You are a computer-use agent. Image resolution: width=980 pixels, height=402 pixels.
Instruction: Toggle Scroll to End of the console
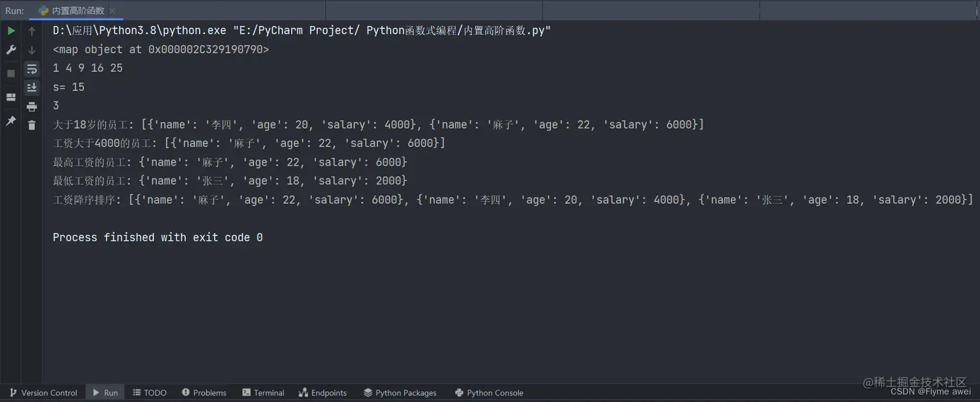coord(32,87)
